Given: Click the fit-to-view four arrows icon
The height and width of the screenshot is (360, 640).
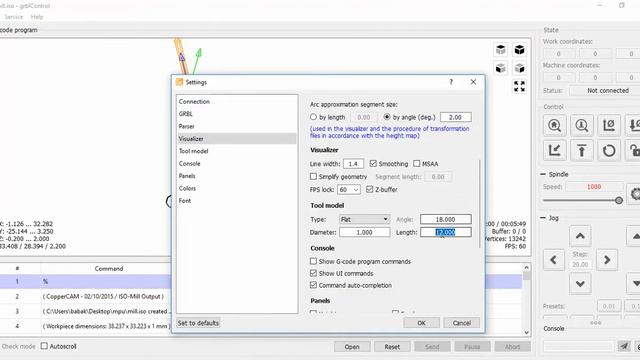Looking at the screenshot, I should (x=519, y=86).
